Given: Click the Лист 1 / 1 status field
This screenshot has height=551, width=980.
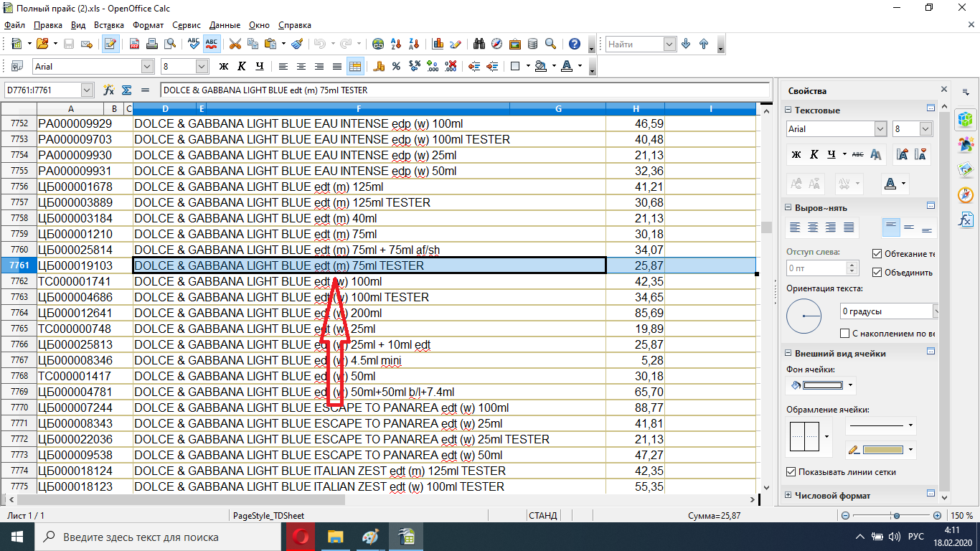Looking at the screenshot, I should tap(26, 516).
